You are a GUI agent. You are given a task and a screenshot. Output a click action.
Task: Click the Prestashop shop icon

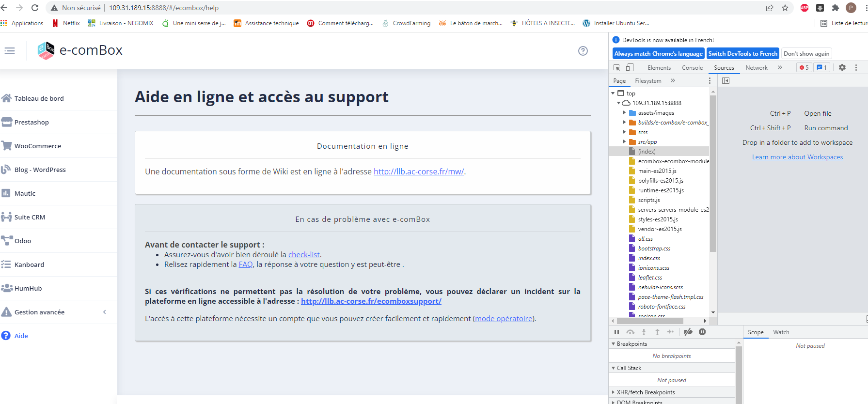6,122
